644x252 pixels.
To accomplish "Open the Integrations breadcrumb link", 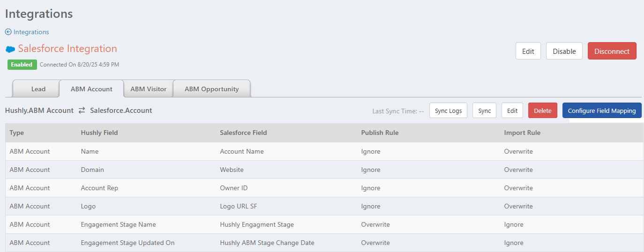I will 31,32.
